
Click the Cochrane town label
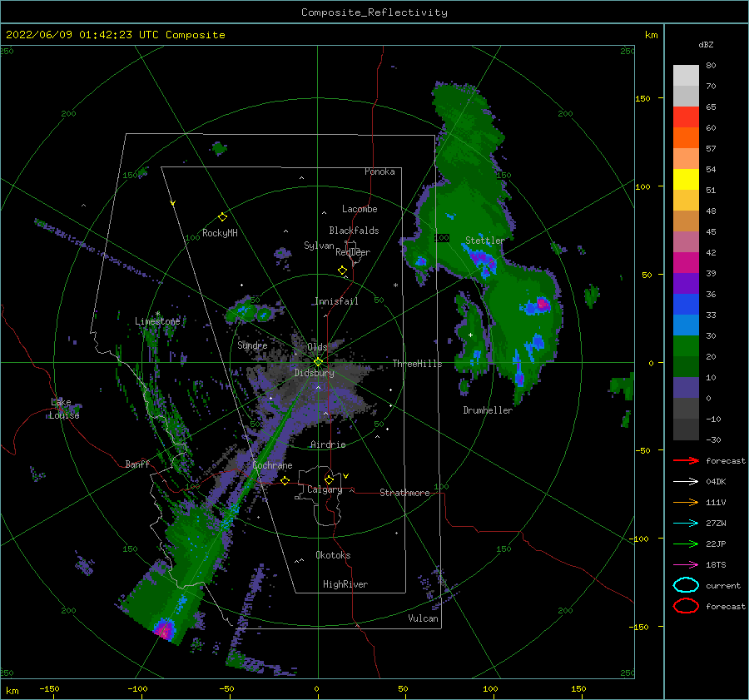(272, 465)
